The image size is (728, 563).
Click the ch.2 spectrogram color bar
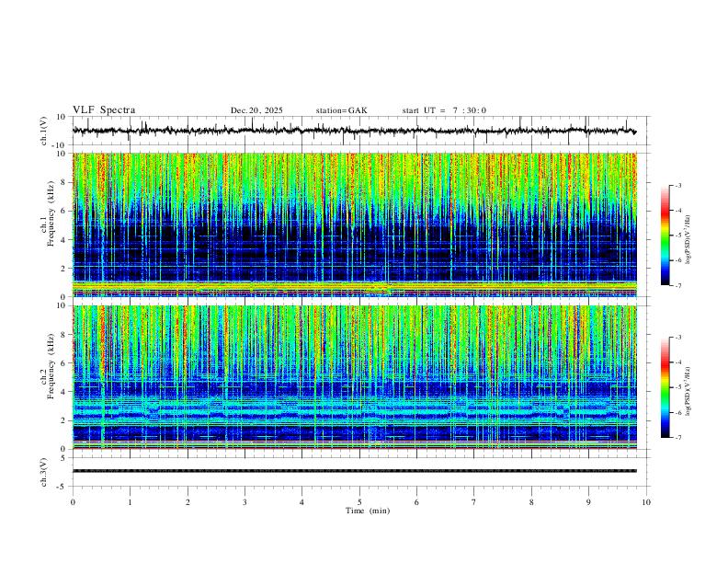(x=665, y=387)
